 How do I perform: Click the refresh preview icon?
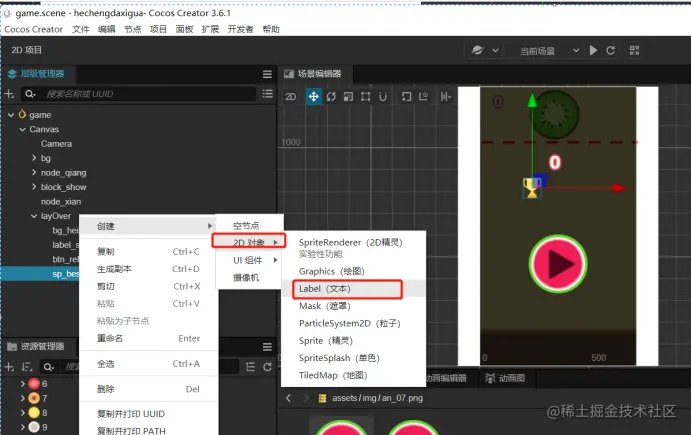pos(610,50)
